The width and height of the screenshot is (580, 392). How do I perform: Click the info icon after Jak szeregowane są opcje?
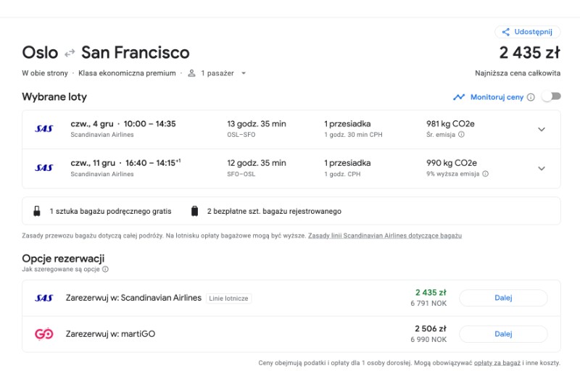pyautogui.click(x=105, y=270)
